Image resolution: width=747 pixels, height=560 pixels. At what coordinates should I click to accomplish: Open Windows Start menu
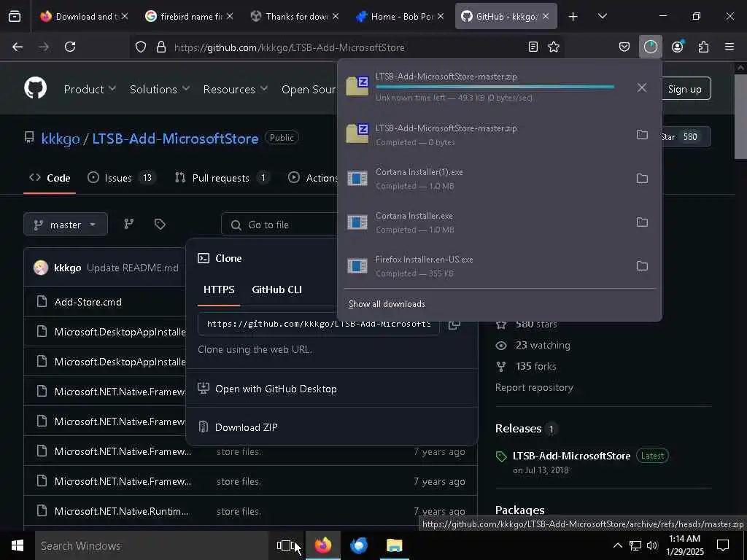(x=18, y=545)
